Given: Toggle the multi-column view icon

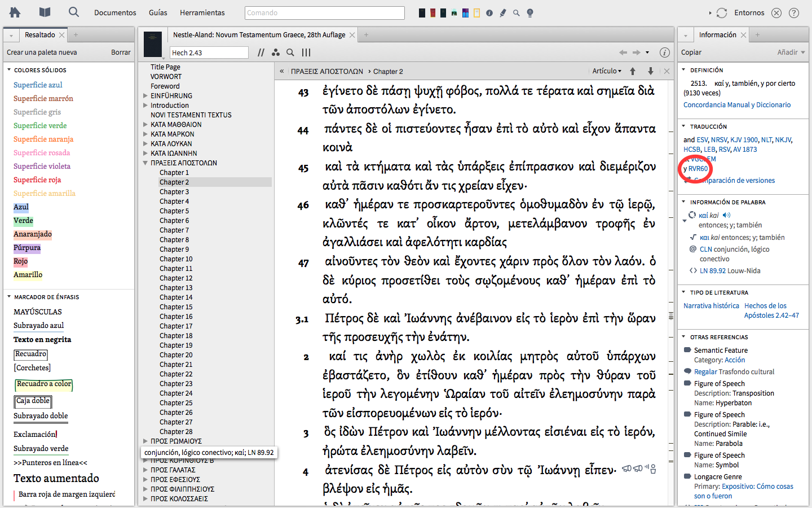Looking at the screenshot, I should [x=306, y=52].
